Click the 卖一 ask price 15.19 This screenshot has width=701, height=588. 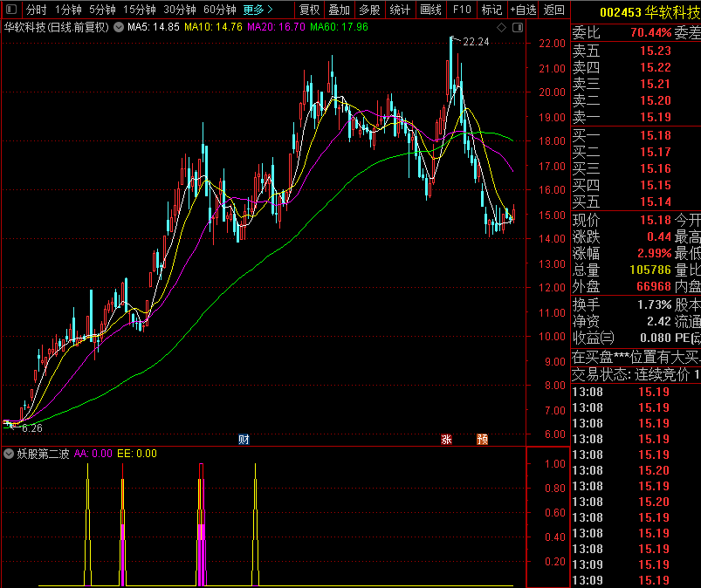coord(655,117)
